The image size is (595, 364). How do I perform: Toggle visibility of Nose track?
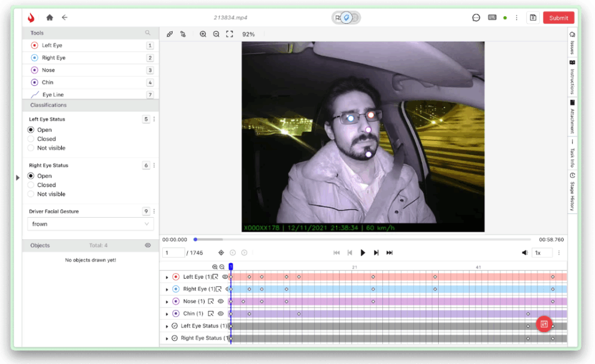click(x=220, y=301)
